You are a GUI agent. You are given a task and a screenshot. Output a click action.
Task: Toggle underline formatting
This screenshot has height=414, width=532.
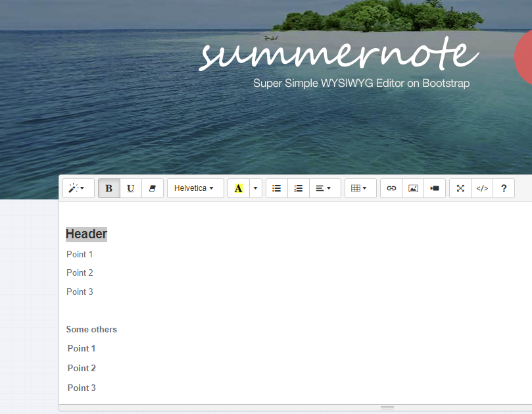coord(130,188)
